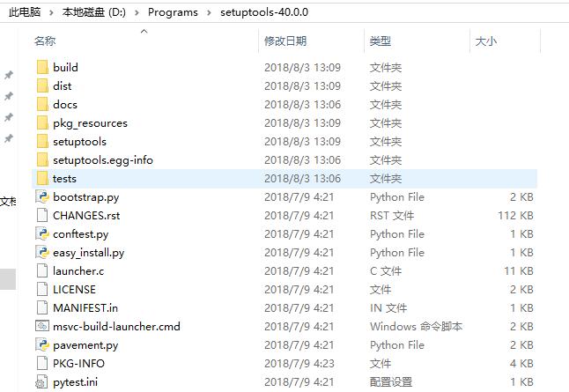Click the docs folder icon

(x=42, y=105)
